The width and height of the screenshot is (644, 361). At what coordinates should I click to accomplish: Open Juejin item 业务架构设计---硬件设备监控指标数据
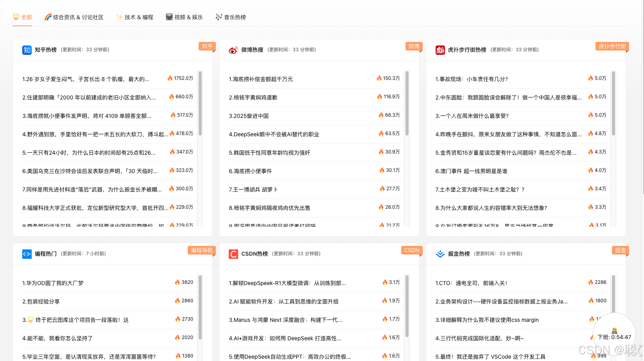[502, 301]
